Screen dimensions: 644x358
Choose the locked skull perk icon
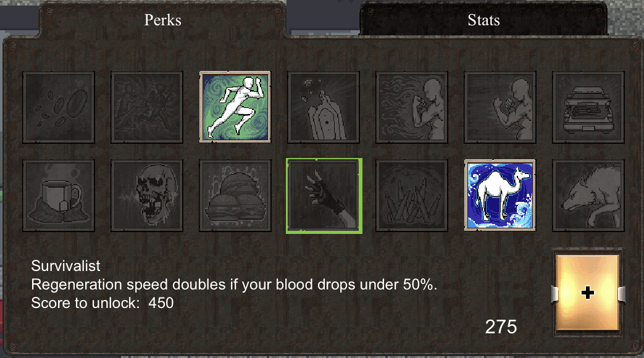[x=146, y=196]
